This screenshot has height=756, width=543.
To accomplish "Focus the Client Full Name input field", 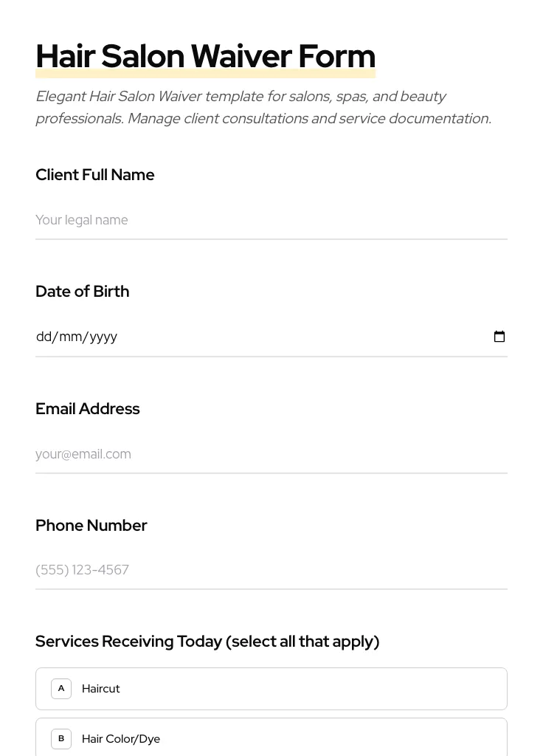I will (x=271, y=220).
